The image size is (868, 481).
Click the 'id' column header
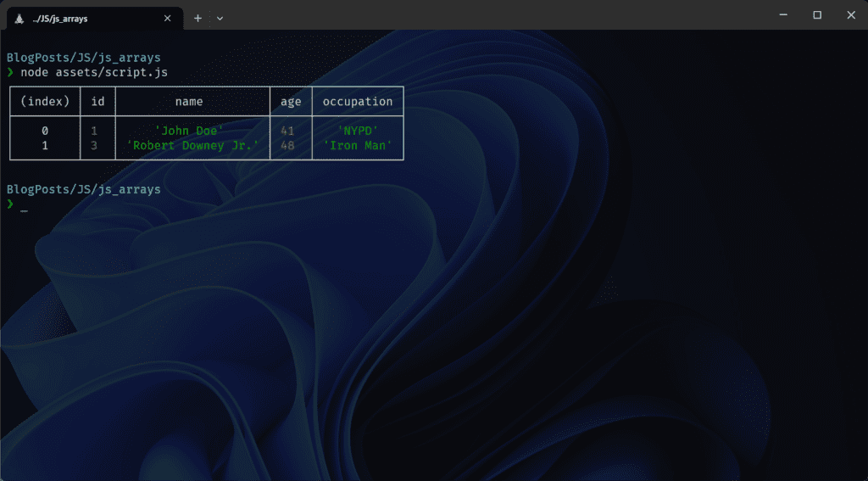coord(98,102)
